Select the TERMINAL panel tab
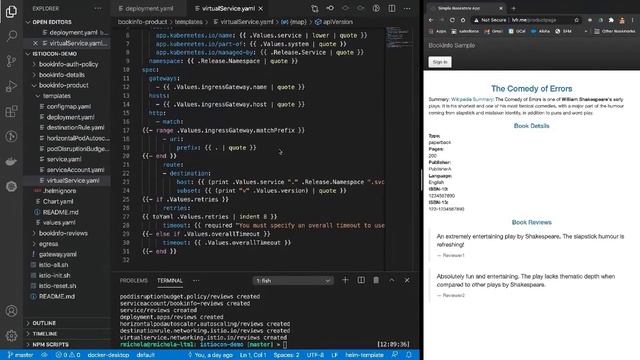The width and height of the screenshot is (640, 360). click(x=170, y=281)
